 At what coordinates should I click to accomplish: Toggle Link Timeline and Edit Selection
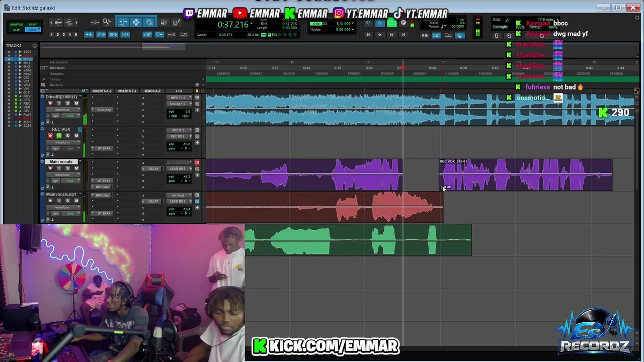tap(101, 35)
